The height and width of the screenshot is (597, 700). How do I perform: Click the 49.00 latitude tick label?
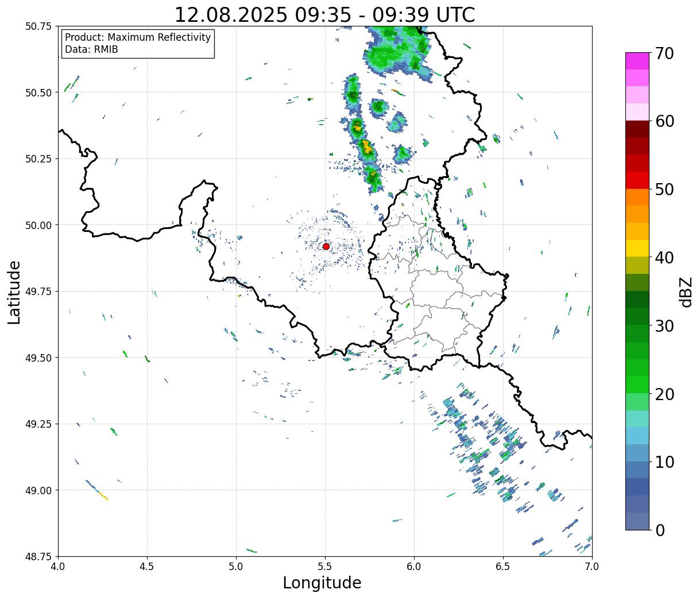point(38,490)
